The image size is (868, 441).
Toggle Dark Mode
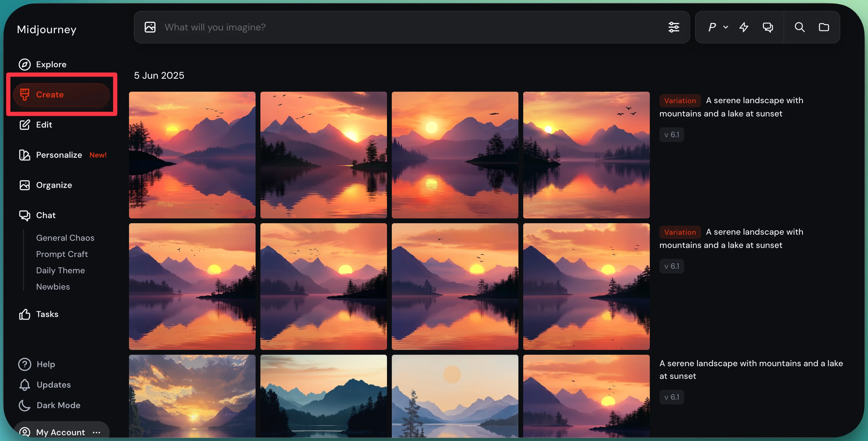[58, 405]
